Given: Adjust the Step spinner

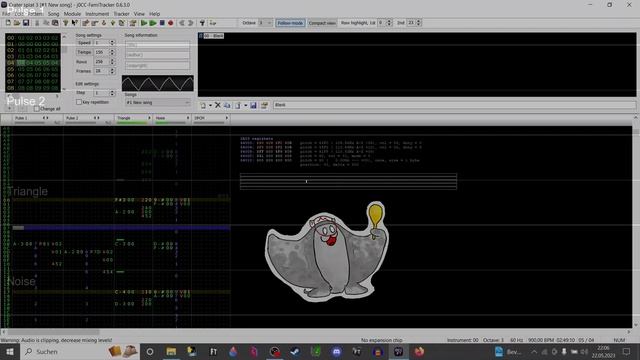Looking at the screenshot, I should coord(112,93).
